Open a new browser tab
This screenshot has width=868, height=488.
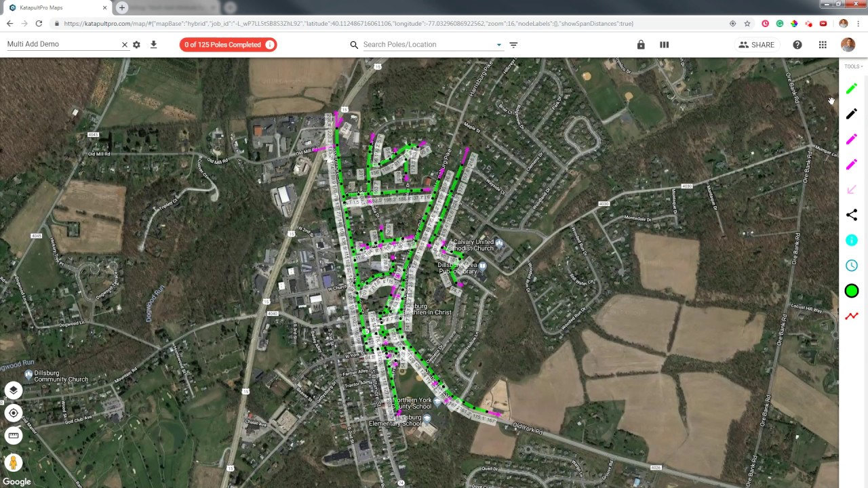click(122, 7)
